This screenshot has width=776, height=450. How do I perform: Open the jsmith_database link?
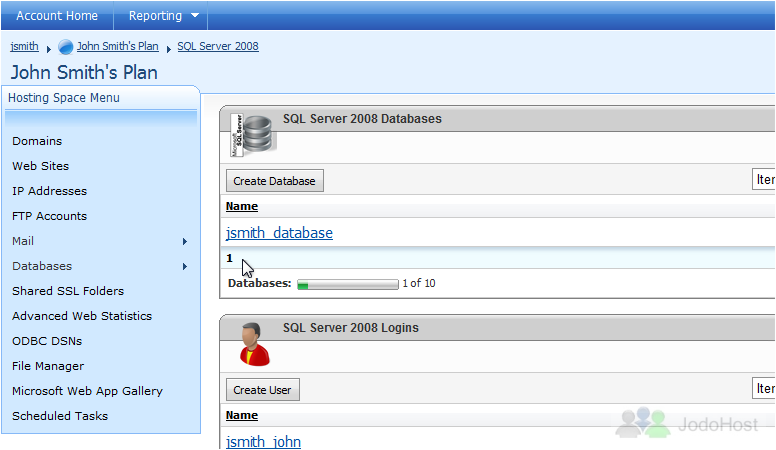(x=279, y=233)
